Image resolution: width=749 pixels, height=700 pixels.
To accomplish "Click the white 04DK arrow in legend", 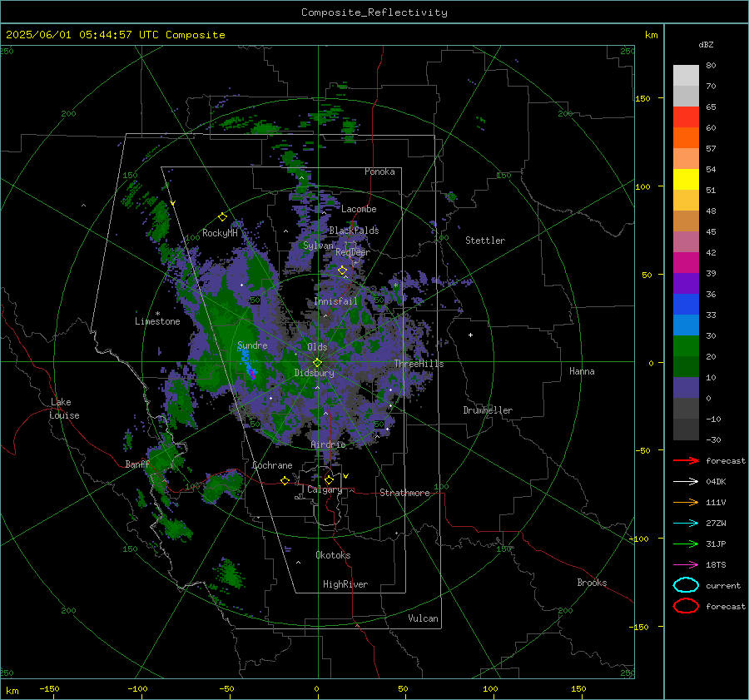I will 686,482.
